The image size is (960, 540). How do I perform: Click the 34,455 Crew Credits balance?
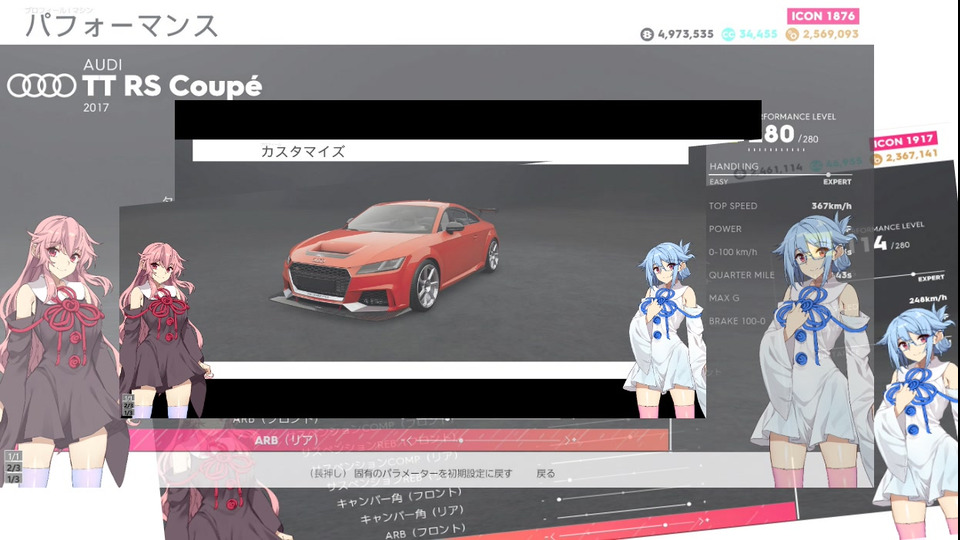coord(758,34)
